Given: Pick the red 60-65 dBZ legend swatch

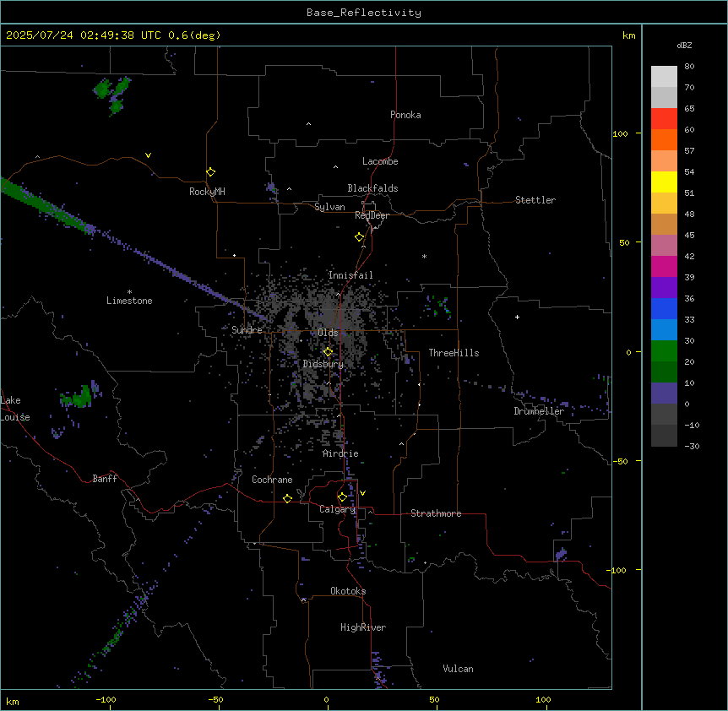Looking at the screenshot, I should [x=664, y=119].
